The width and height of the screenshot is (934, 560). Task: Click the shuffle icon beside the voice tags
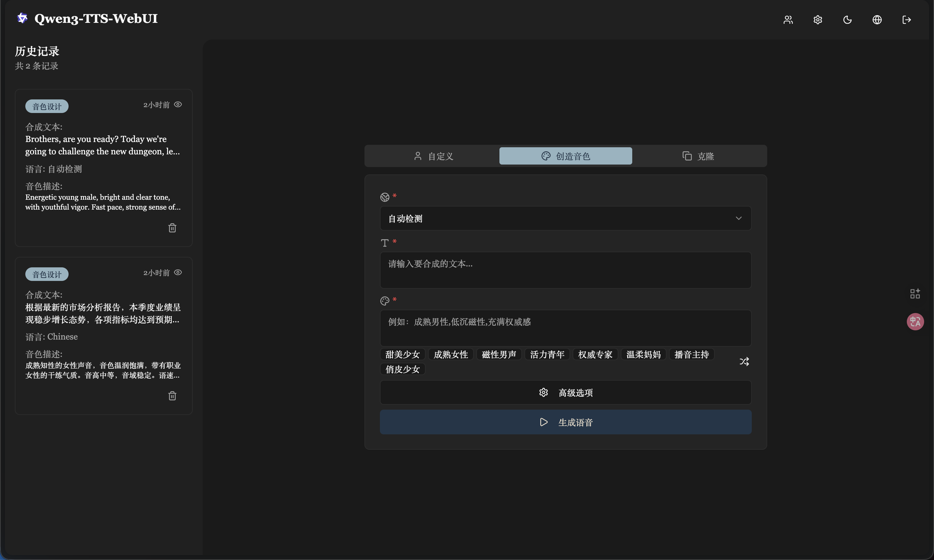click(x=744, y=361)
